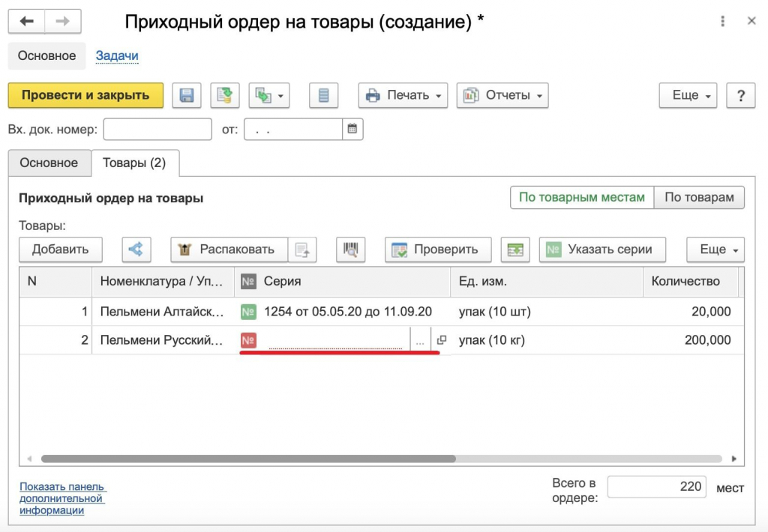768x532 pixels.
Task: Select the Товары (2) tab
Action: (x=134, y=163)
